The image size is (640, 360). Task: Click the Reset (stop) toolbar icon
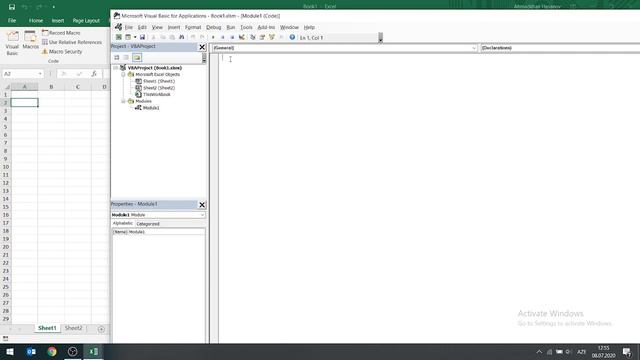(x=232, y=37)
